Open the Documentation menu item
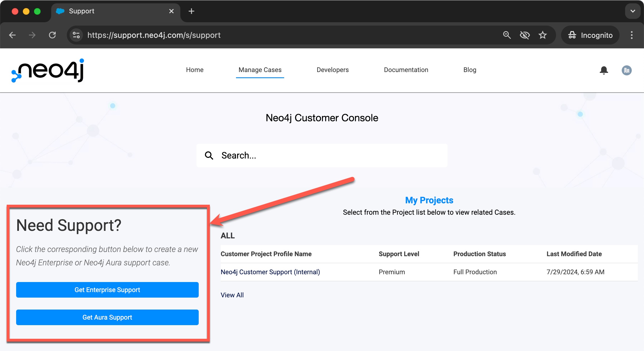Screen dimensions: 644x351 [406, 70]
